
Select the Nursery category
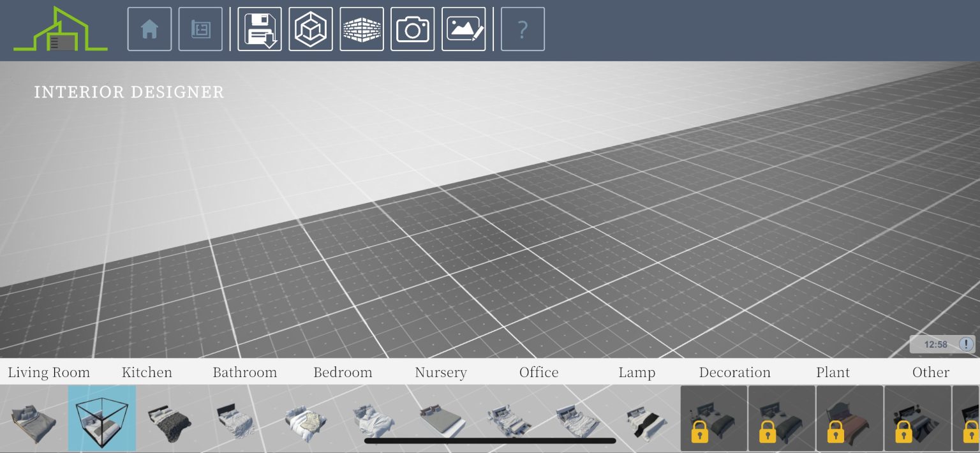pos(441,372)
